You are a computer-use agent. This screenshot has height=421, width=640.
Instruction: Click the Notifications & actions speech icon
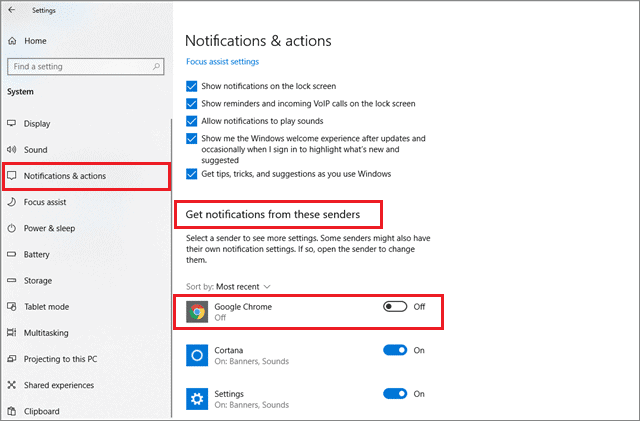point(12,176)
